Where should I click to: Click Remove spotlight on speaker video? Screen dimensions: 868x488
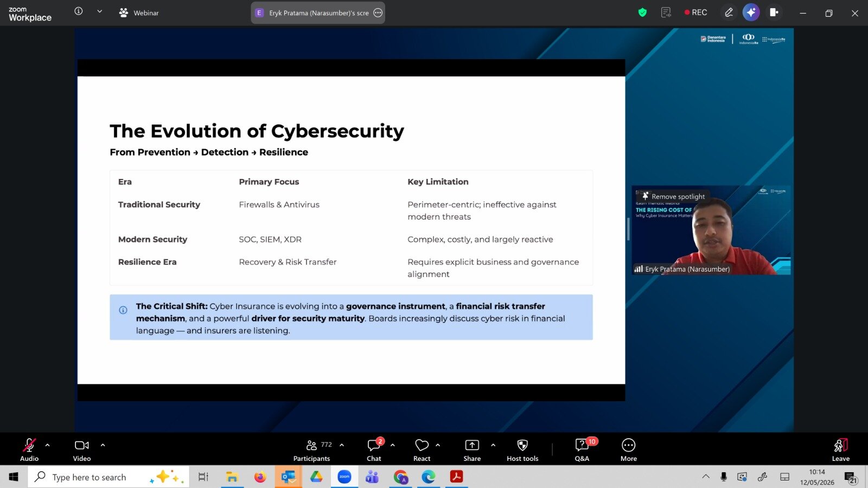click(673, 196)
